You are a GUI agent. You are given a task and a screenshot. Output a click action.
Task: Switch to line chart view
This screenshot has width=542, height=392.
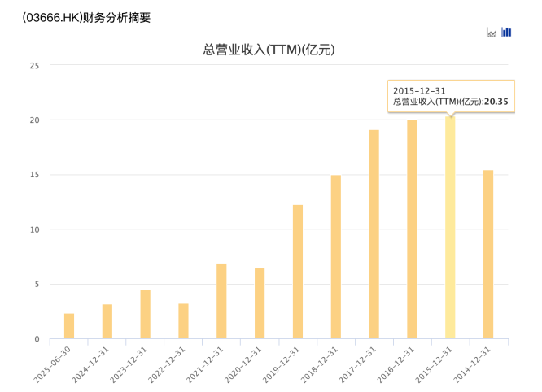pyautogui.click(x=492, y=33)
